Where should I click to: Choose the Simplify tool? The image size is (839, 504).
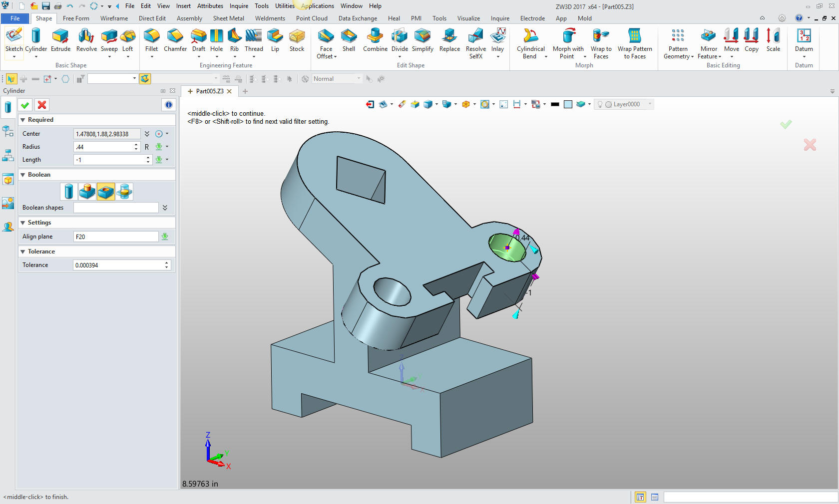tap(422, 39)
